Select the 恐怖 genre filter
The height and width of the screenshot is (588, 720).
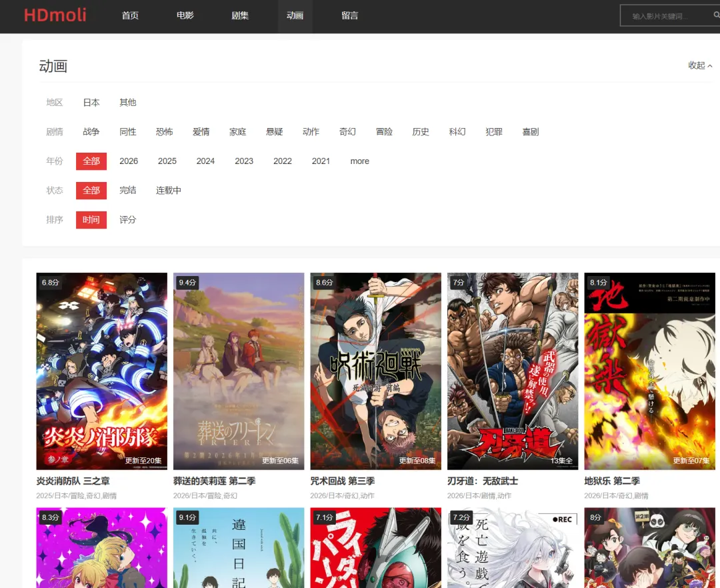point(165,132)
